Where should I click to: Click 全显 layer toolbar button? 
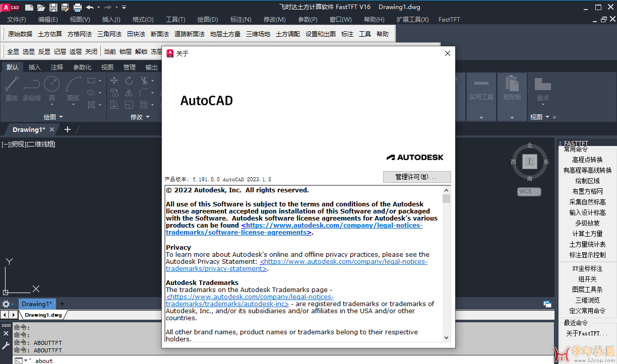point(13,51)
